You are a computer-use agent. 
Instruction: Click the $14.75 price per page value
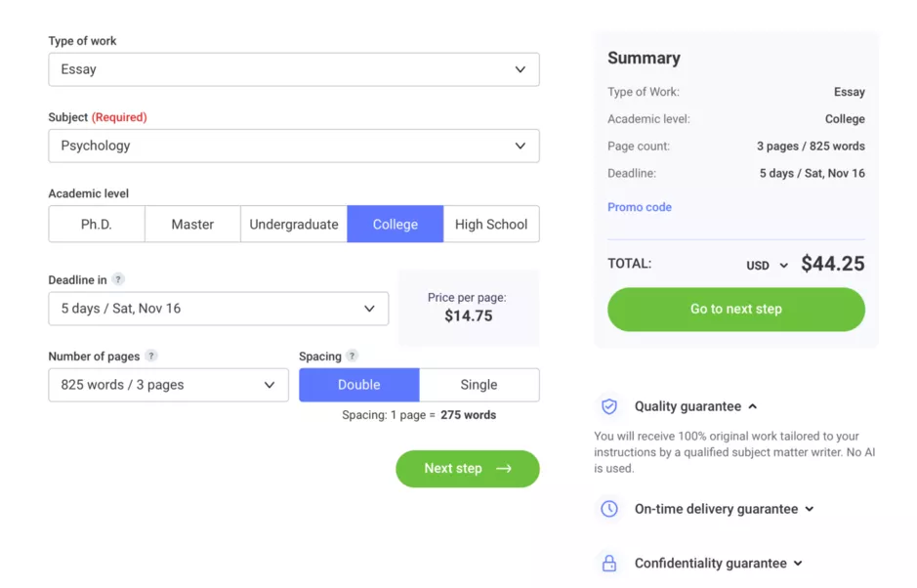pos(469,315)
